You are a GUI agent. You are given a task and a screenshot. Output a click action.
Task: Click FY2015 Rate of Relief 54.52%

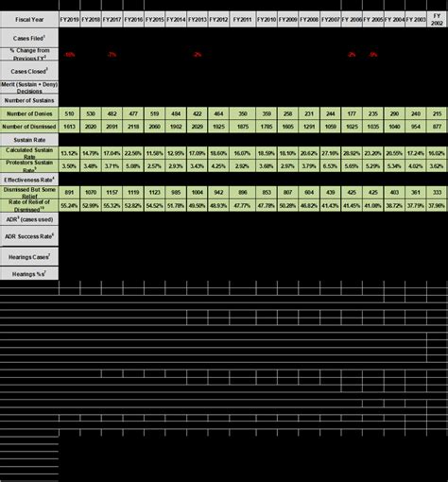(154, 205)
